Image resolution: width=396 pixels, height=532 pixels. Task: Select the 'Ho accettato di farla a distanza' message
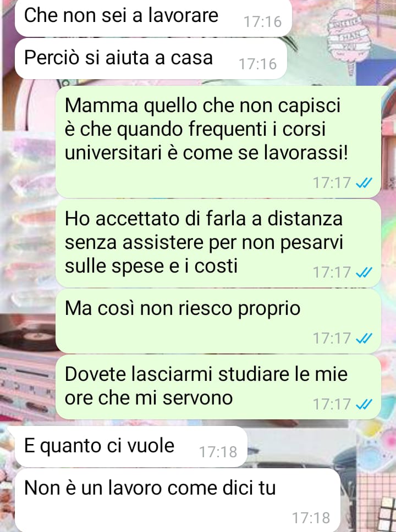pyautogui.click(x=218, y=243)
